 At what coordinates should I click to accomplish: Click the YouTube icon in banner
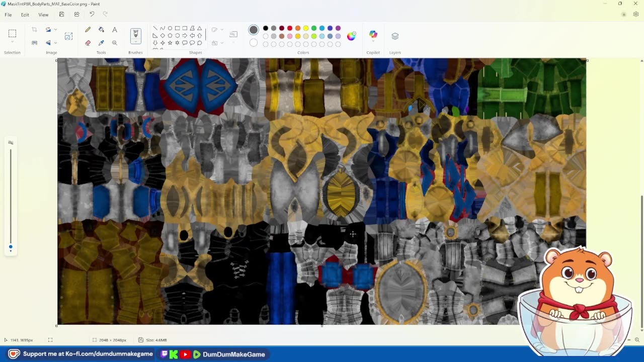pyautogui.click(x=185, y=354)
